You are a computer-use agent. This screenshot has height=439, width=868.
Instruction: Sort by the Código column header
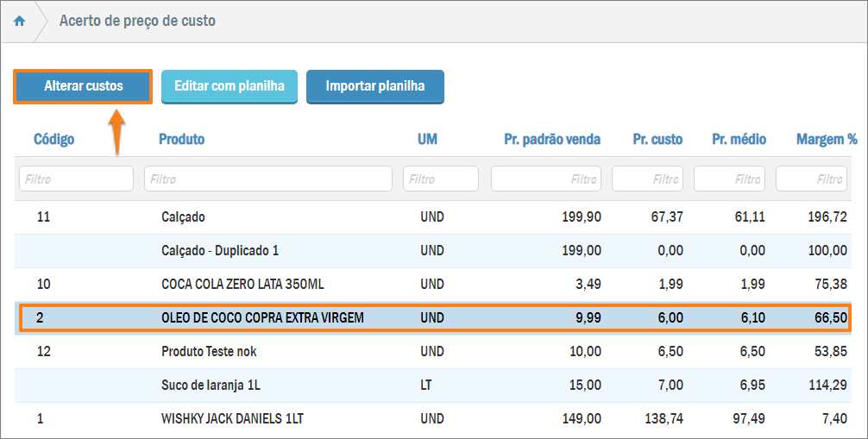53,139
